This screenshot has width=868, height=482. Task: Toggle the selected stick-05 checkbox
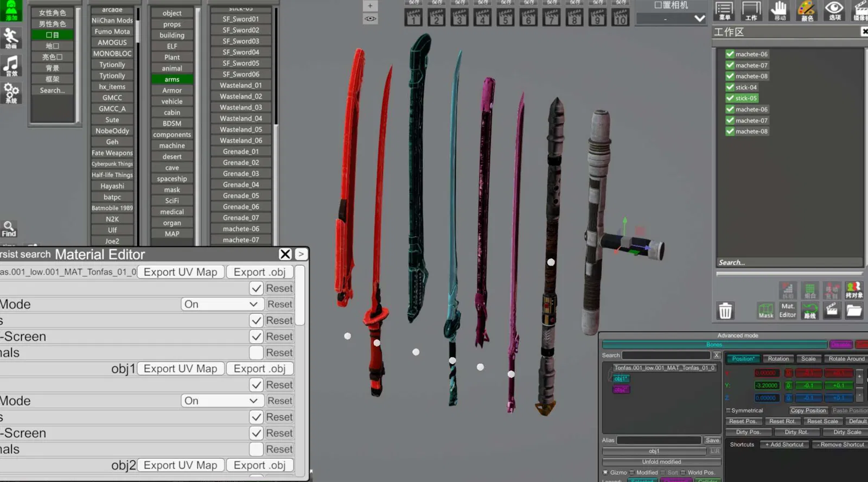pyautogui.click(x=730, y=98)
